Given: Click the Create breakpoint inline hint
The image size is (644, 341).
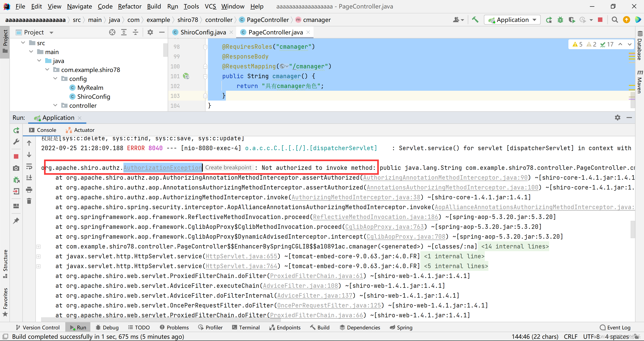Looking at the screenshot, I should 228,168.
